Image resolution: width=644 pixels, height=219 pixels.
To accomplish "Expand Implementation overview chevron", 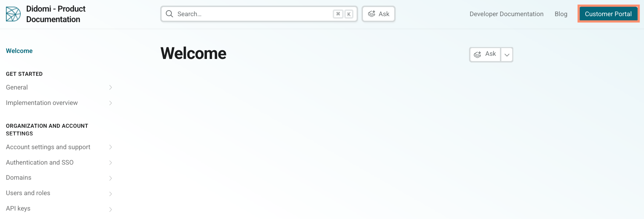I will click(x=110, y=103).
